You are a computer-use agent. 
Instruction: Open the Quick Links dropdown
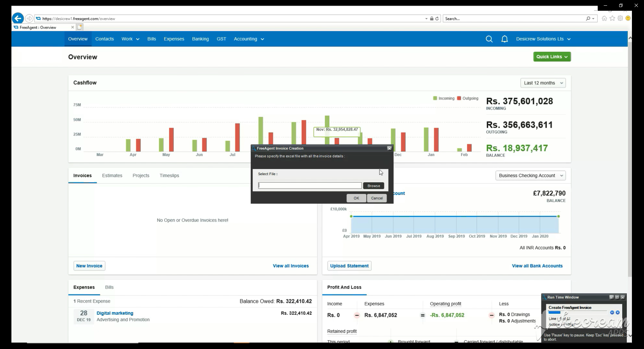[x=552, y=57]
